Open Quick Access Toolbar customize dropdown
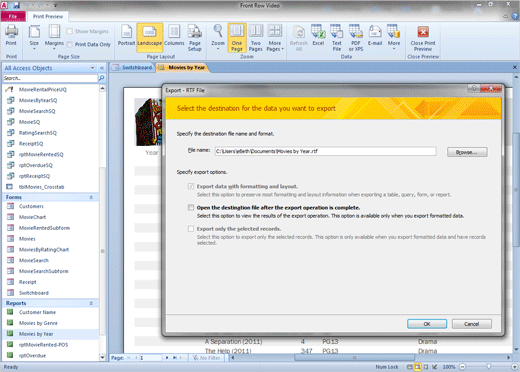Viewport: 520px width, 372px height. pos(55,6)
